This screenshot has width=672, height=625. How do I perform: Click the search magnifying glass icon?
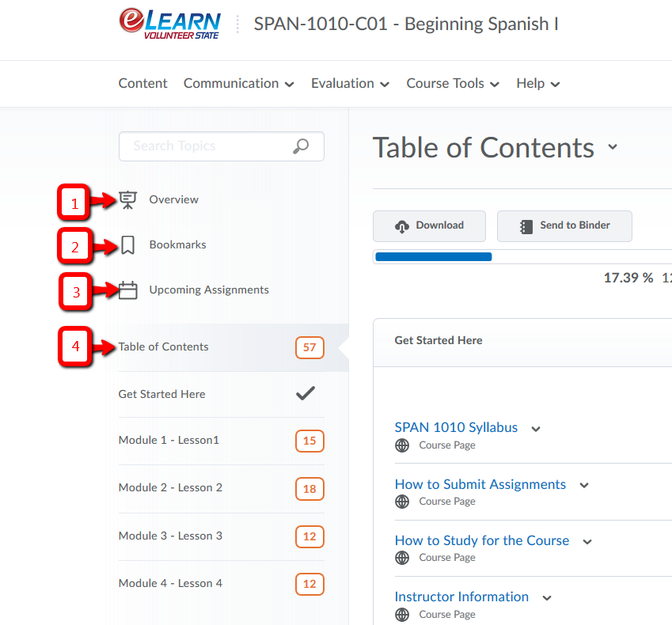301,146
